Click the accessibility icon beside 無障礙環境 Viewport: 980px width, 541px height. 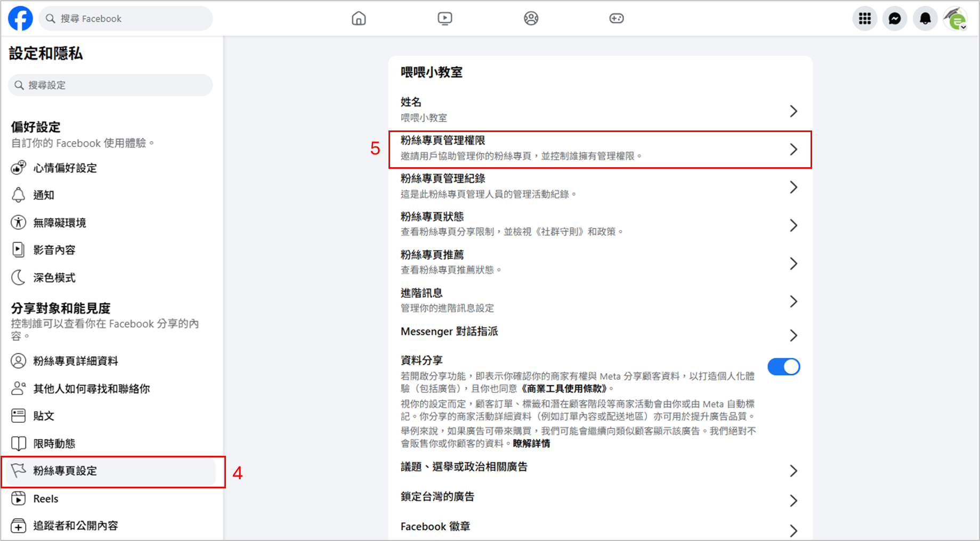pos(18,223)
